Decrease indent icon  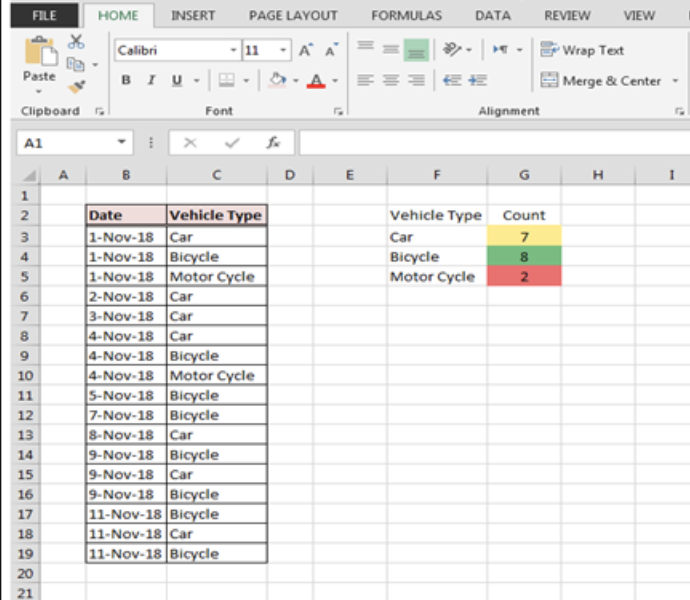coord(452,80)
